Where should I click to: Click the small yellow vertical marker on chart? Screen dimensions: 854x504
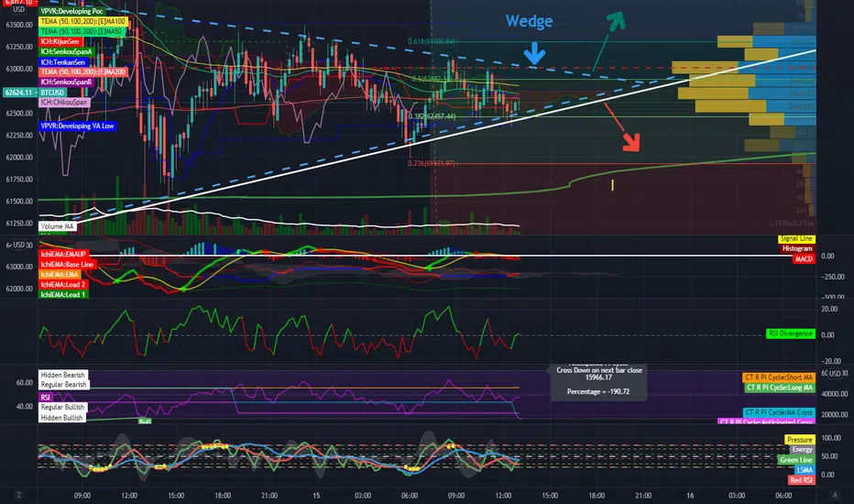612,185
